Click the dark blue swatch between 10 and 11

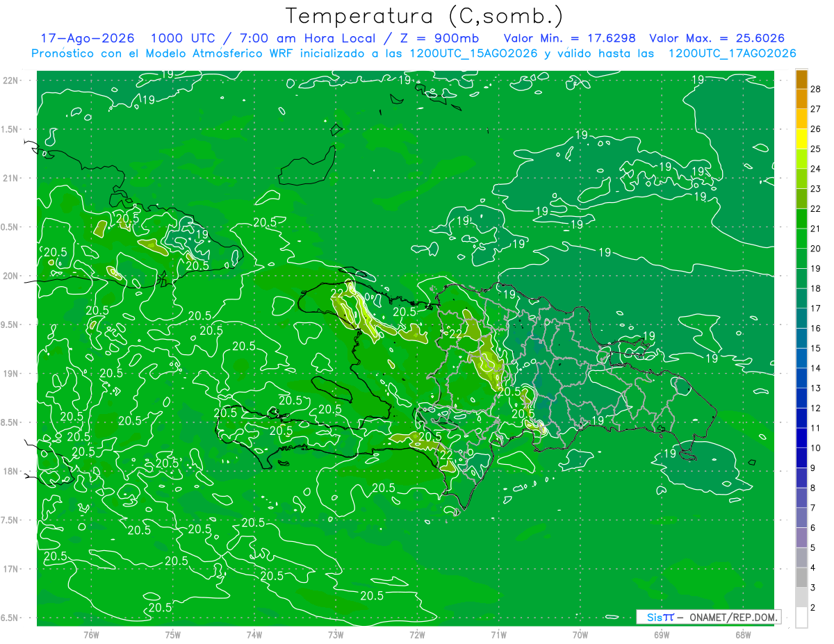(801, 438)
